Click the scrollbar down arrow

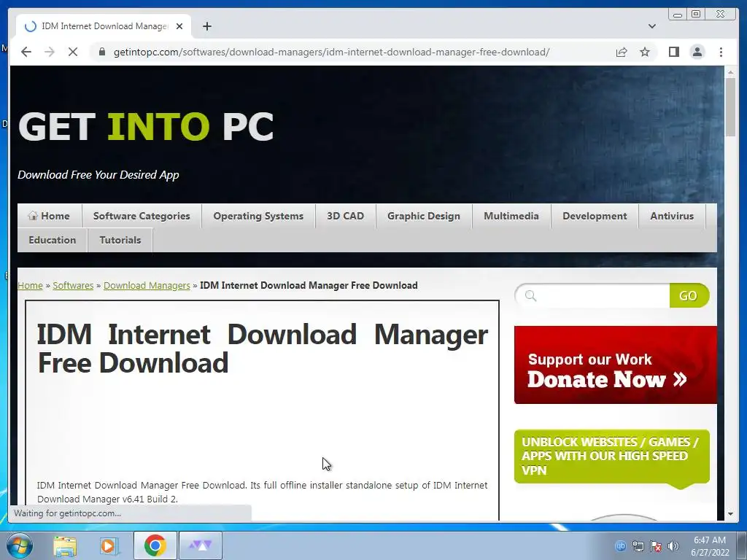point(729,514)
